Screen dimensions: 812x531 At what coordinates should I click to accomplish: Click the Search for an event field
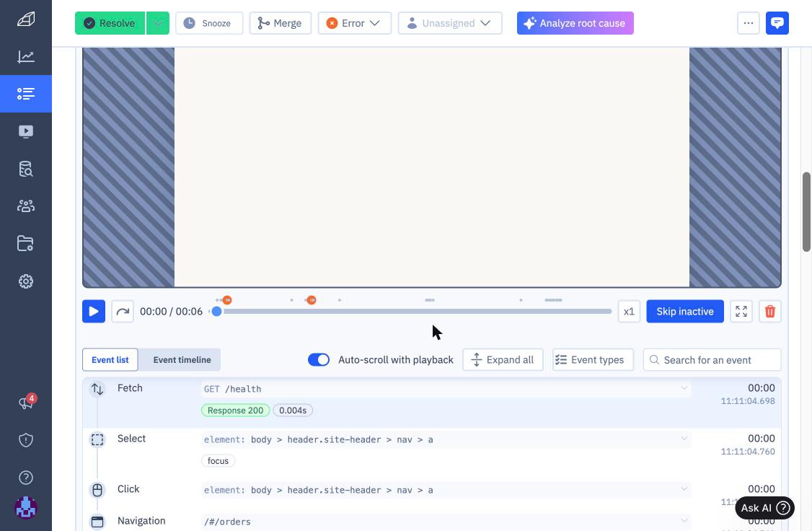[x=712, y=360]
